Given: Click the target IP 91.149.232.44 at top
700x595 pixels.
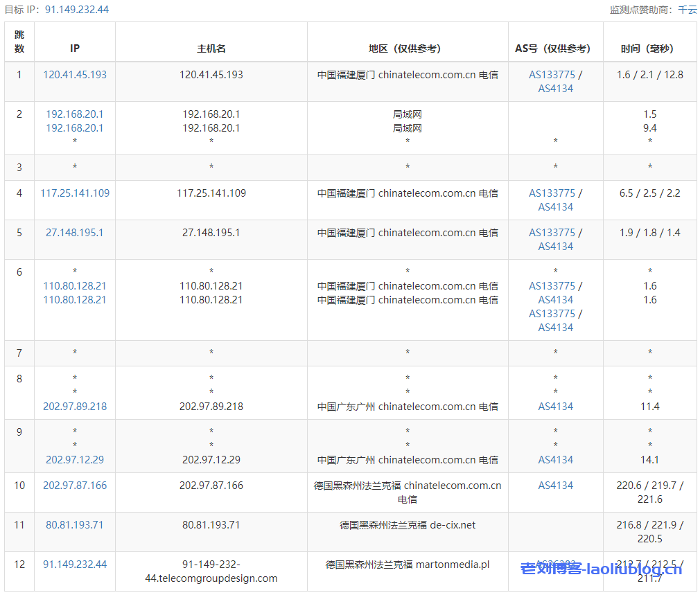Looking at the screenshot, I should 76,10.
